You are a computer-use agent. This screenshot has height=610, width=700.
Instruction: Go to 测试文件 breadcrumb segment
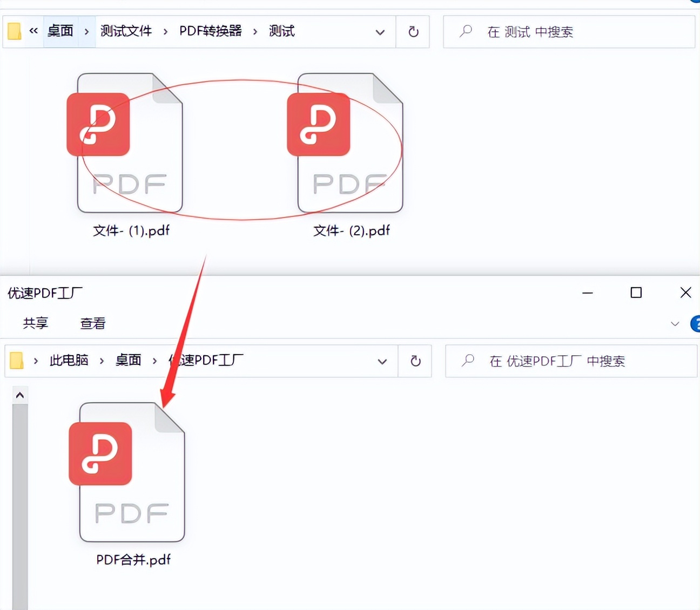point(126,31)
